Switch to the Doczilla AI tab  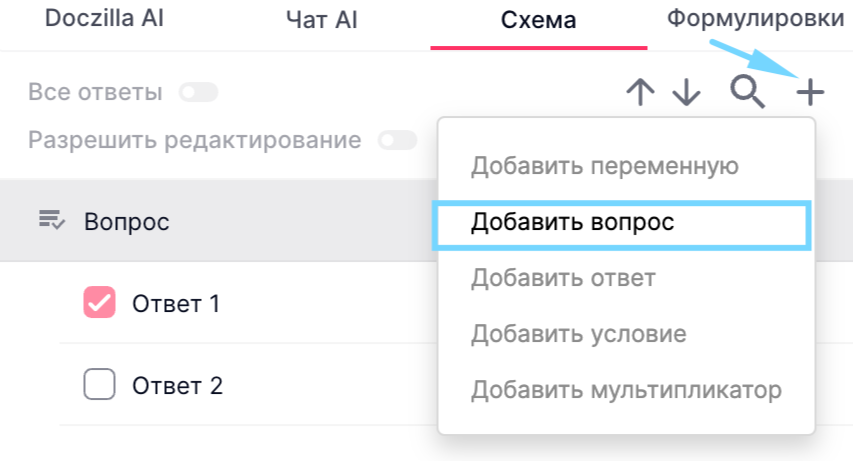point(103,19)
